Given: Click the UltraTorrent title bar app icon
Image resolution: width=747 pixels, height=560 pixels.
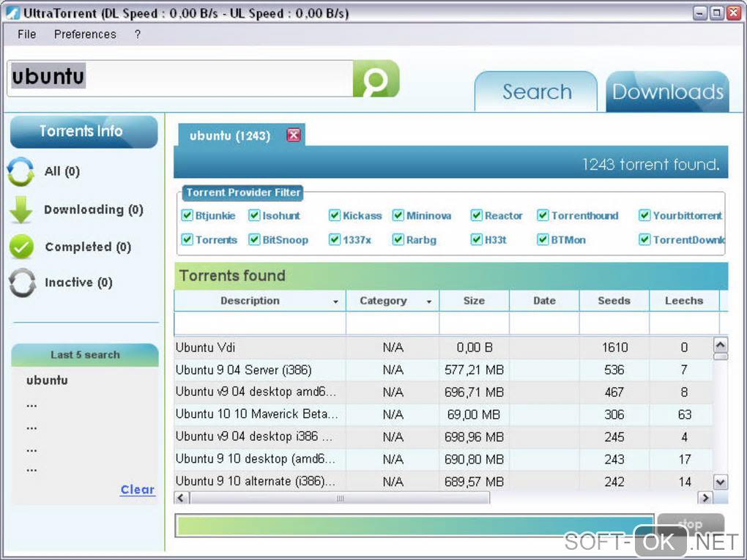Looking at the screenshot, I should pyautogui.click(x=12, y=13).
